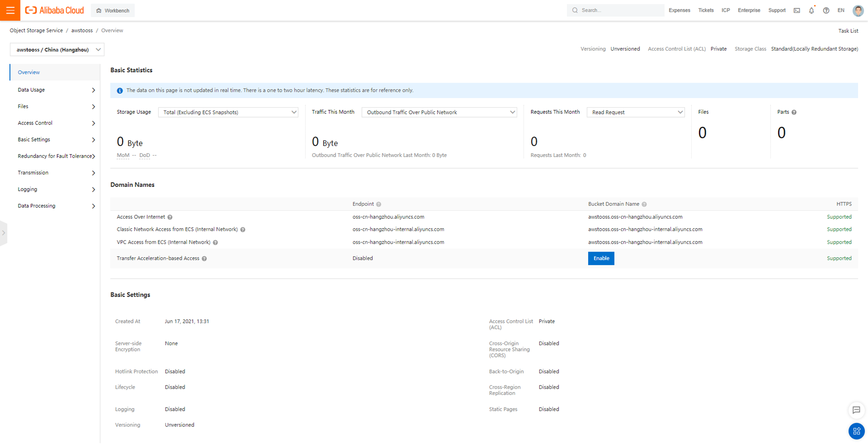Click Static Pages Disabled value
The width and height of the screenshot is (868, 446).
point(549,409)
